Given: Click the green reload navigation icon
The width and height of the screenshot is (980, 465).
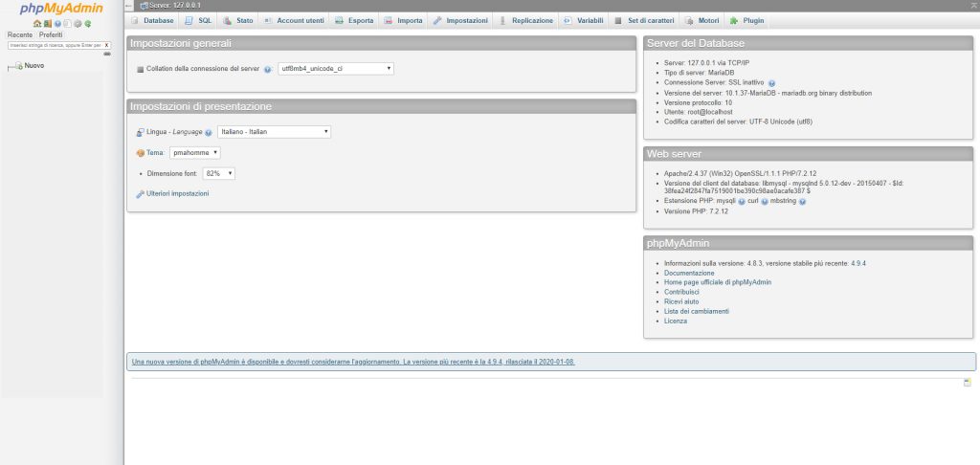Looking at the screenshot, I should pos(88,23).
